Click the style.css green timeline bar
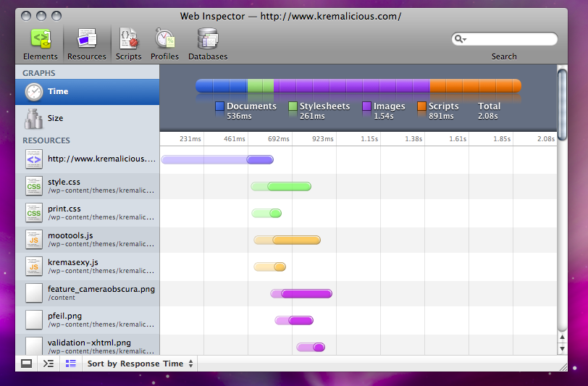The width and height of the screenshot is (588, 386). tap(281, 186)
